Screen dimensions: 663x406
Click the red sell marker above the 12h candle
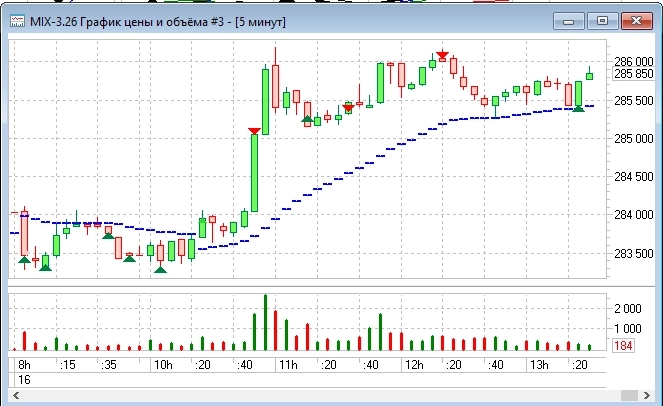point(442,56)
